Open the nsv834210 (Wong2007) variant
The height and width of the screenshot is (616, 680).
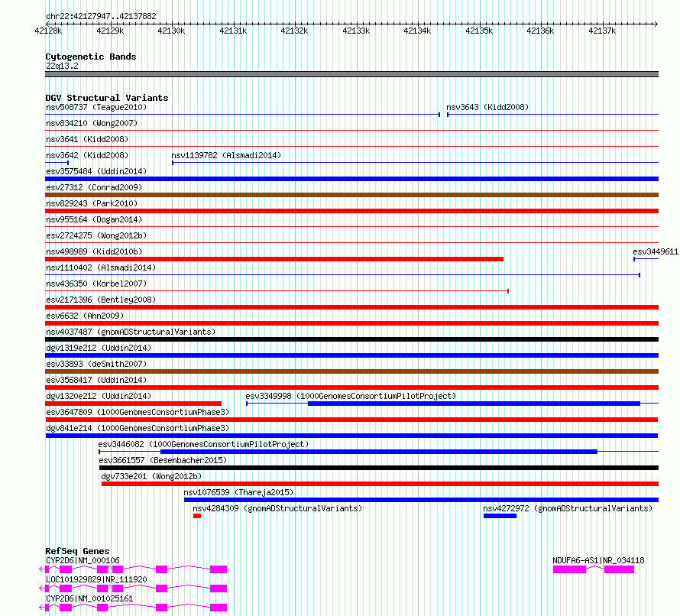click(x=92, y=123)
